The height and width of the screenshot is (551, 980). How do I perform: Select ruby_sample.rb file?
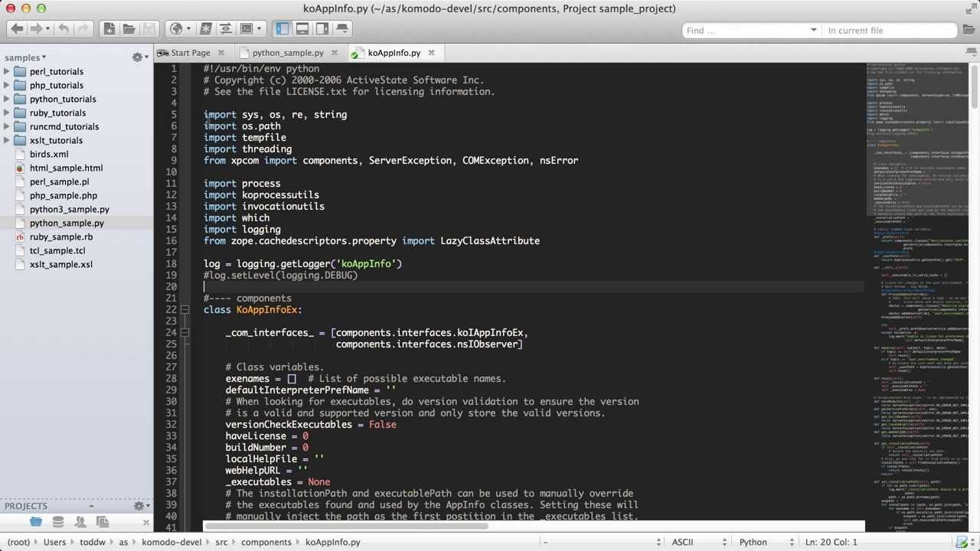(x=60, y=236)
